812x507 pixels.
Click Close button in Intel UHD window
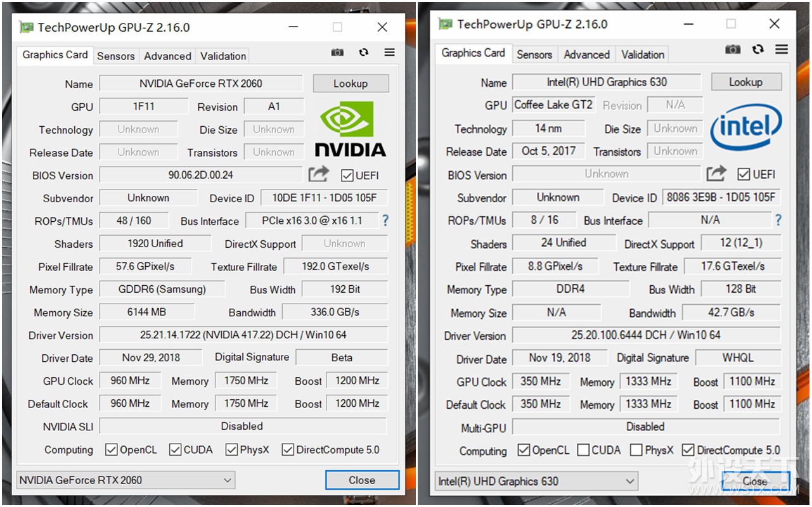[754, 481]
